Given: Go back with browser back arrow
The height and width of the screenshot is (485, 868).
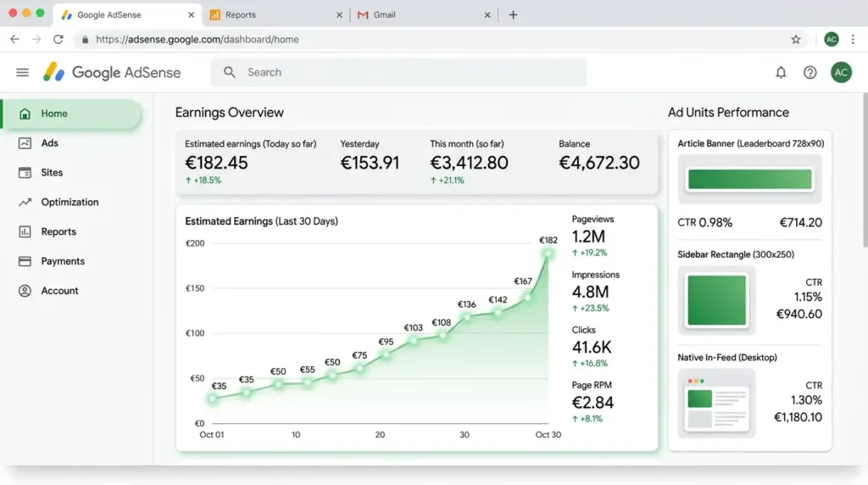Looking at the screenshot, I should [15, 39].
